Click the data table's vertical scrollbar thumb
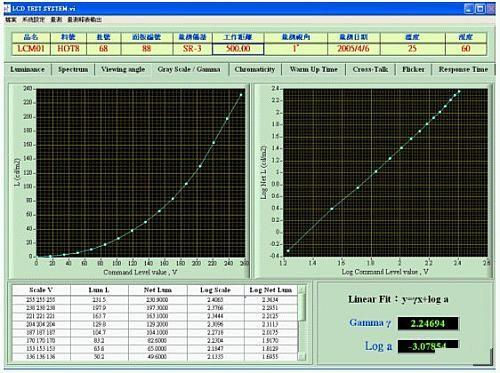This screenshot has width=500, height=373. click(301, 308)
